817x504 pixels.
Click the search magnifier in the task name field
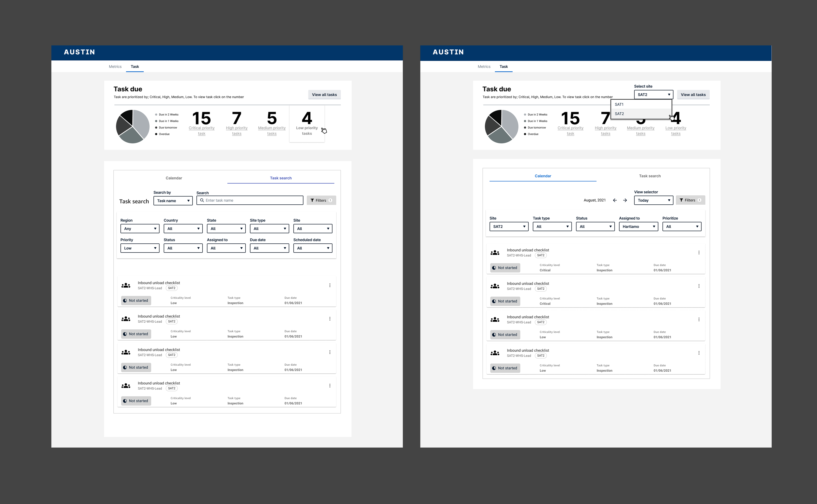(202, 200)
